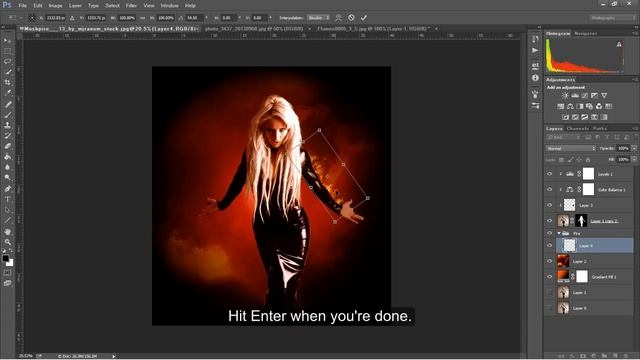The height and width of the screenshot is (360, 640).
Task: Hide the Layer 3 layer
Action: click(549, 205)
